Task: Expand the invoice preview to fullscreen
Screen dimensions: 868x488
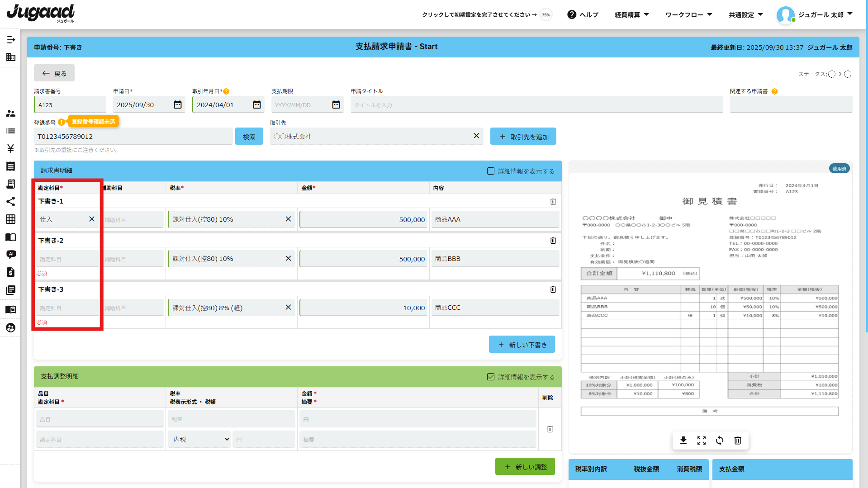Action: coord(701,441)
